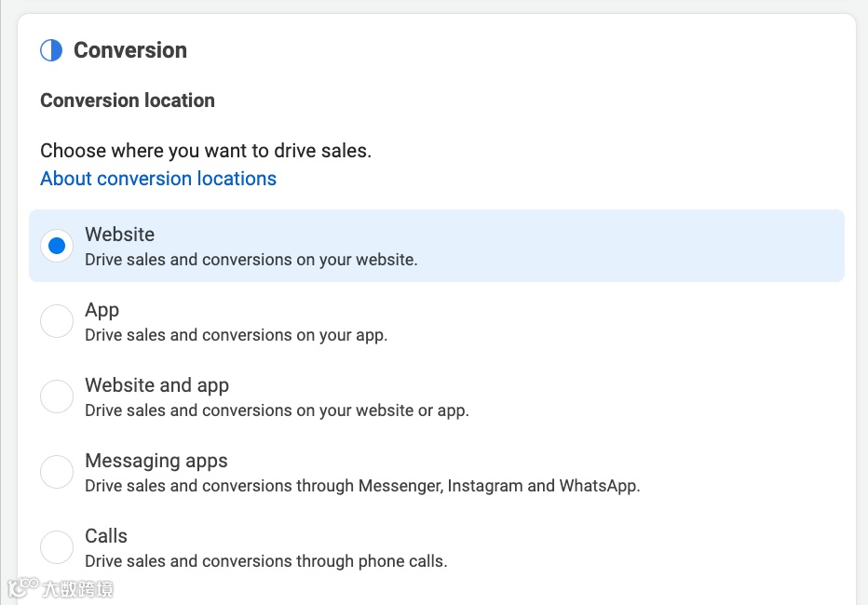Select the App radio button
This screenshot has height=605, width=868.
[x=57, y=321]
